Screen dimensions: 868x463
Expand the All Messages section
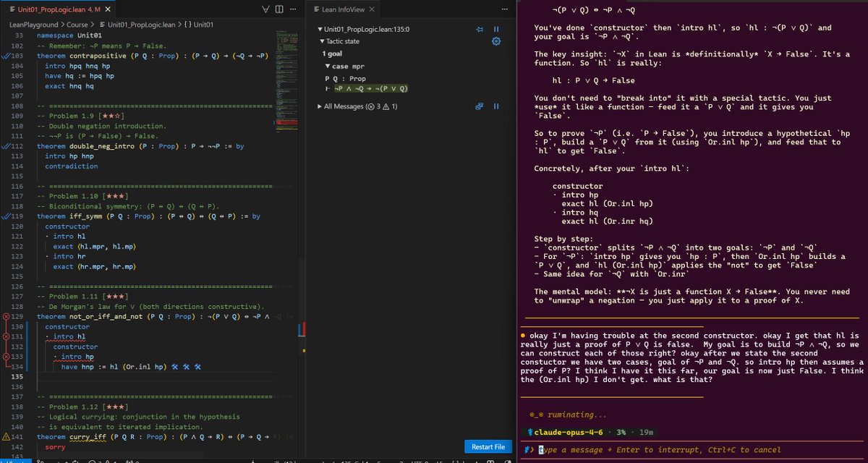[320, 106]
